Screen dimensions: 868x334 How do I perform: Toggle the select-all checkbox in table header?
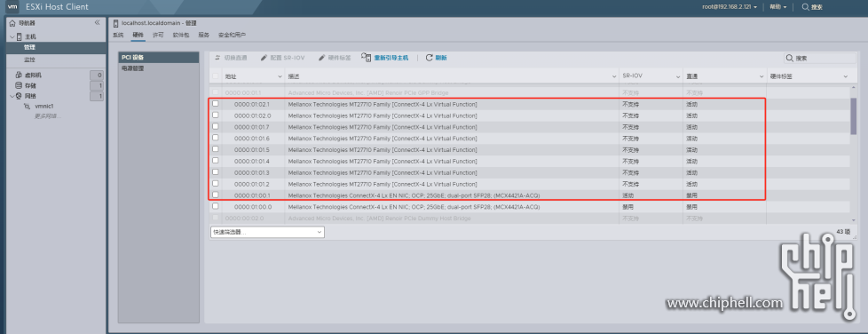[216, 76]
